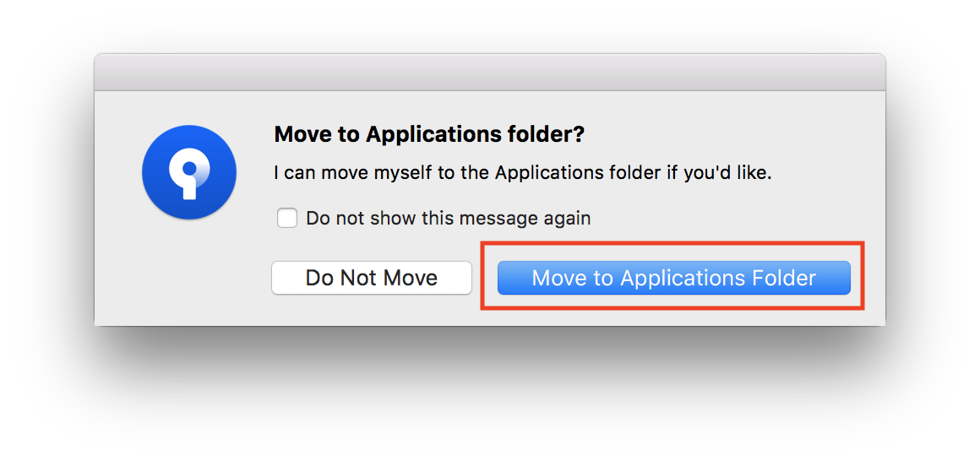Screen dimensions: 980x461
Task: Click the dialog's gray title bar
Action: tap(490, 73)
